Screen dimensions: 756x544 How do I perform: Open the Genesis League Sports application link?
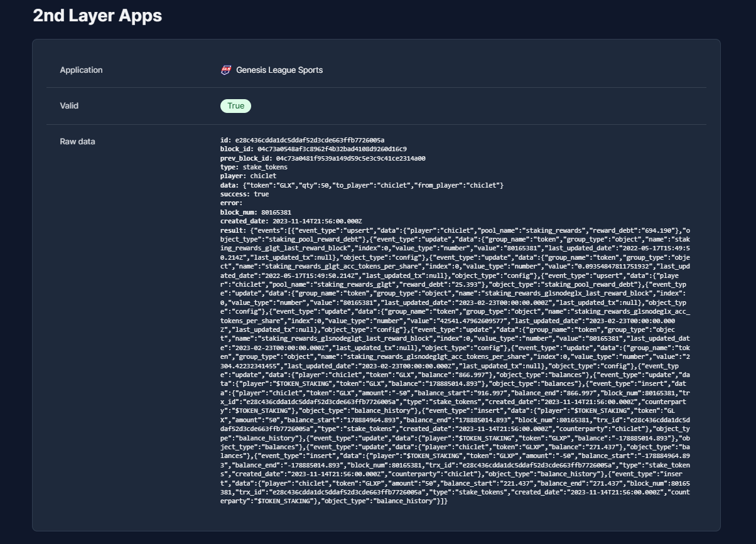[x=279, y=70]
